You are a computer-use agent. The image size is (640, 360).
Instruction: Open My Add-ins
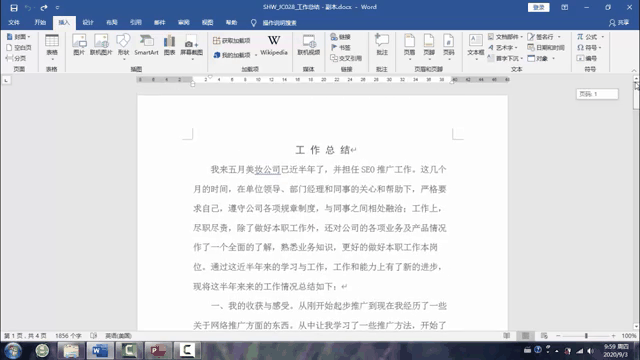point(232,55)
